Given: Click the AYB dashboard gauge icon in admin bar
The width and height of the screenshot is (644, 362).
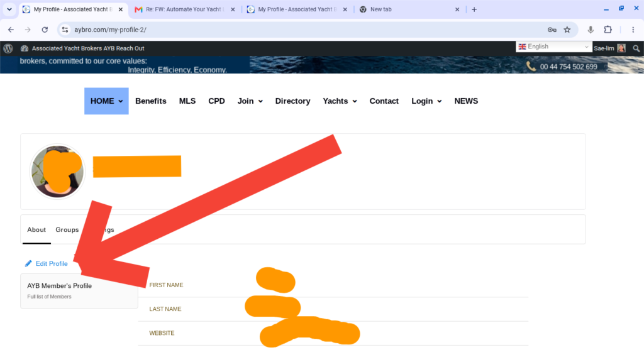Looking at the screenshot, I should coord(25,48).
